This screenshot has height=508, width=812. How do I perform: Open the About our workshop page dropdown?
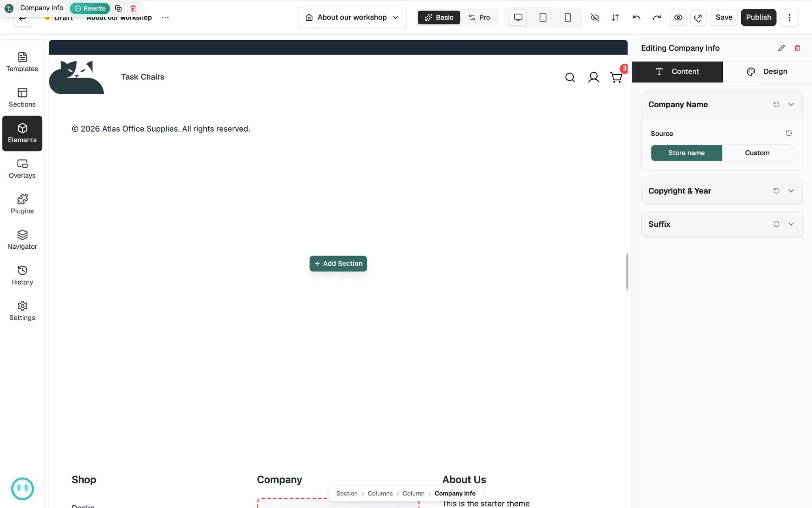[x=352, y=17]
